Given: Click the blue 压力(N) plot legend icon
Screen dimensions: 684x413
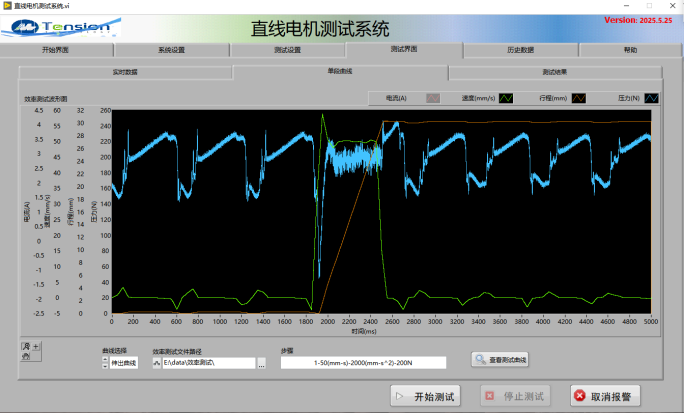Looking at the screenshot, I should point(651,98).
